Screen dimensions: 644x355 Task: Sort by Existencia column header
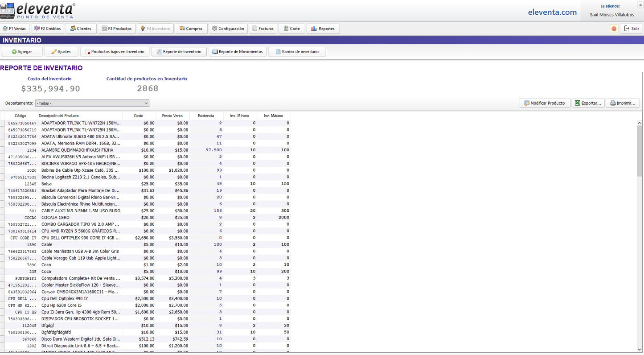(x=206, y=116)
